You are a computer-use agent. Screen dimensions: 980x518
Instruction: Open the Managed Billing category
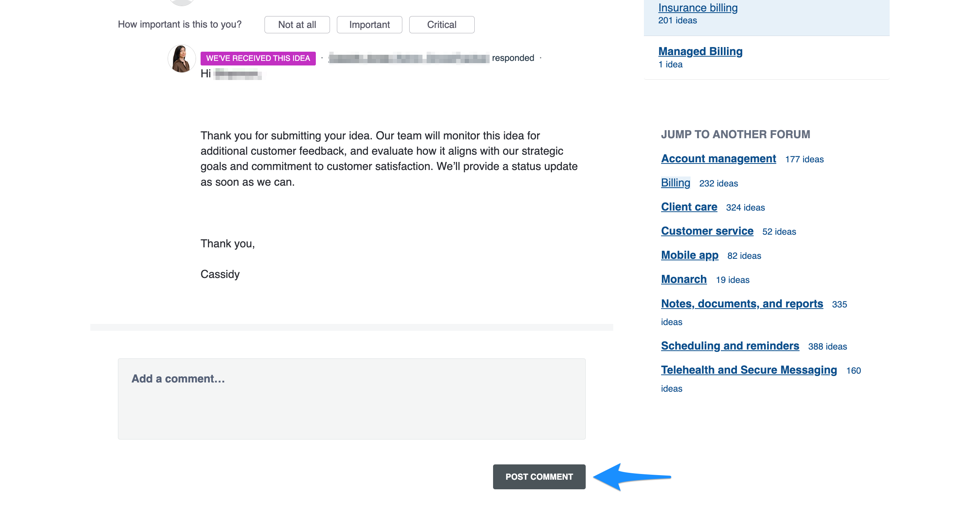[700, 51]
